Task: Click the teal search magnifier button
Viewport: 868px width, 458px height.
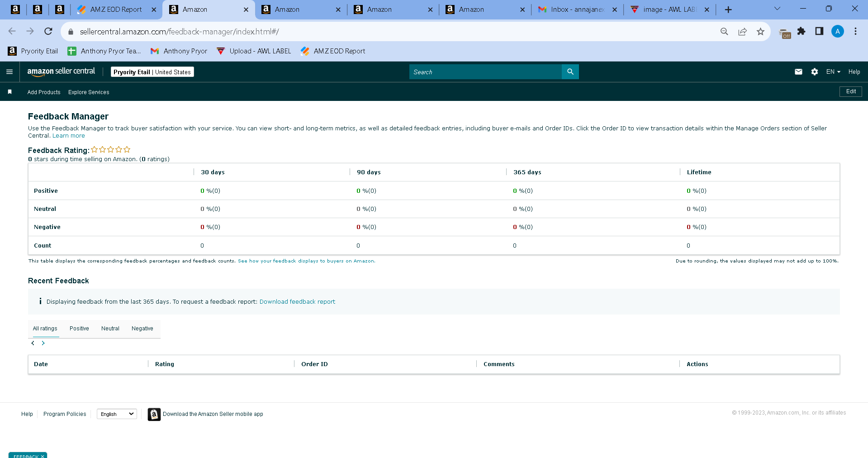Action: [x=570, y=72]
